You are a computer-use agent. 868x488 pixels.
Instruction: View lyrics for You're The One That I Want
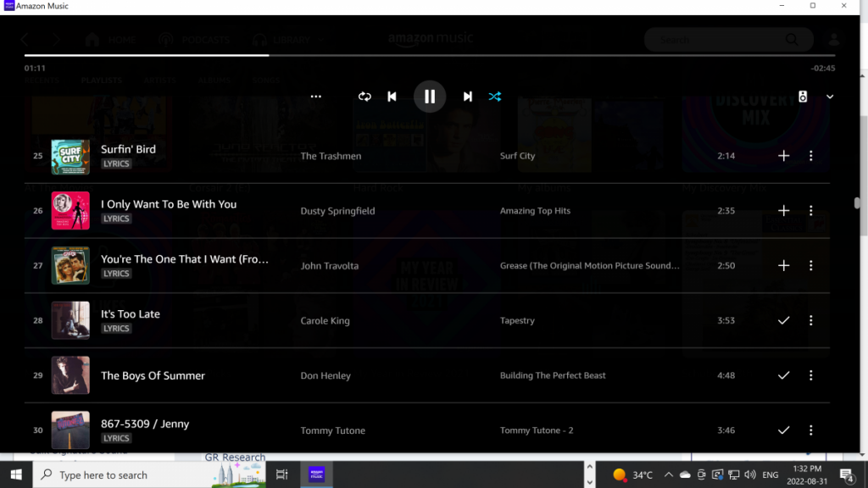pyautogui.click(x=116, y=274)
